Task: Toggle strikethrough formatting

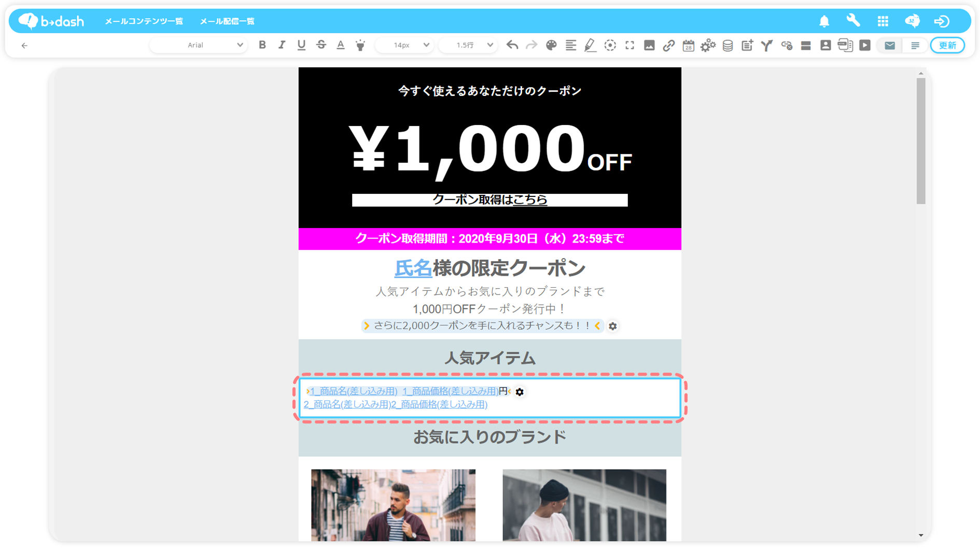Action: [x=321, y=45]
